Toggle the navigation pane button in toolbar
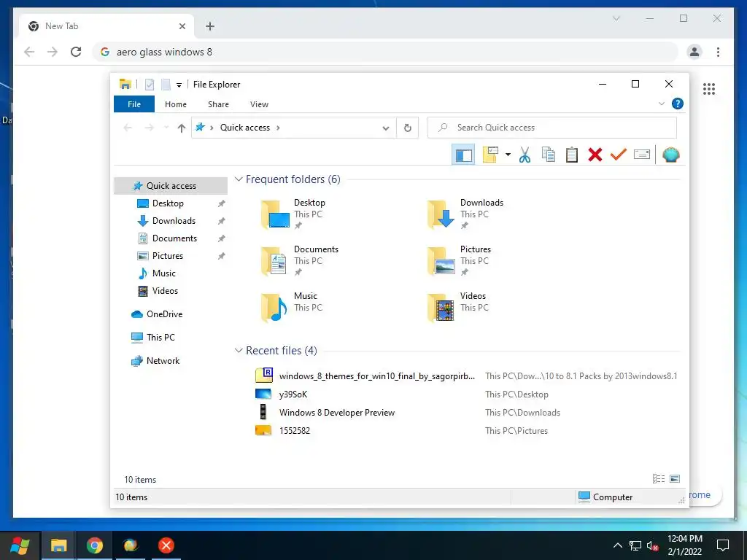This screenshot has height=560, width=747. [463, 155]
